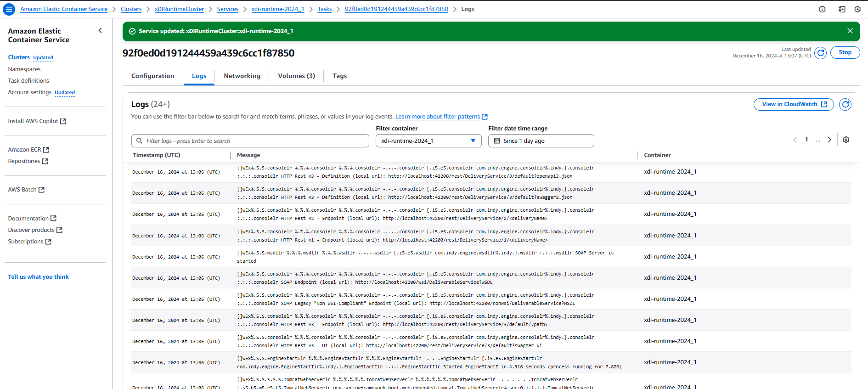Image resolution: width=868 pixels, height=389 pixels.
Task: Open task ID breadcrumb link
Action: click(396, 9)
